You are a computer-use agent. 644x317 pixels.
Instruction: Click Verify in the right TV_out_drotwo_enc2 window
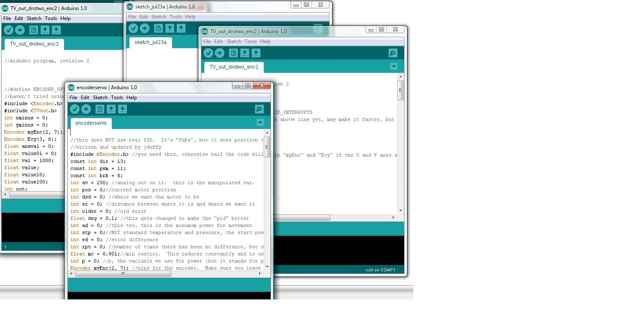208,53
